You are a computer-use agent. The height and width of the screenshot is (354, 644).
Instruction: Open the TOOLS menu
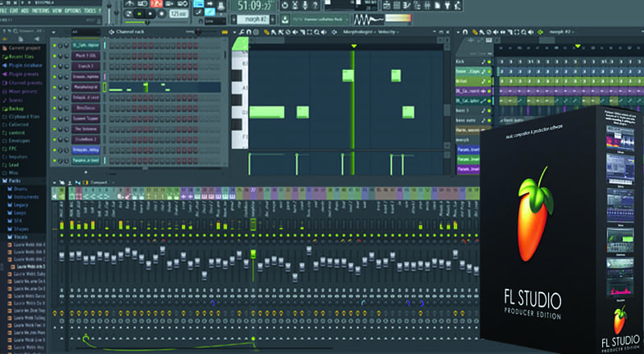tap(89, 10)
